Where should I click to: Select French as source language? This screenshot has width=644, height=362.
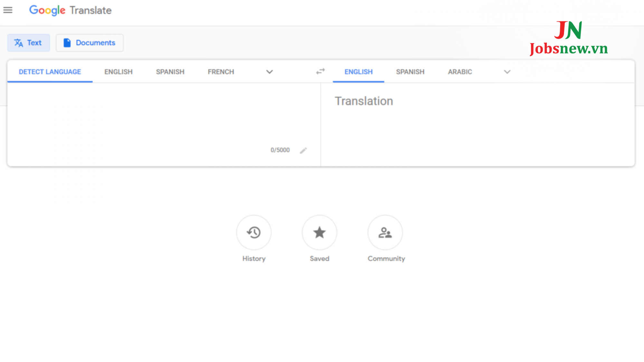coord(221,72)
